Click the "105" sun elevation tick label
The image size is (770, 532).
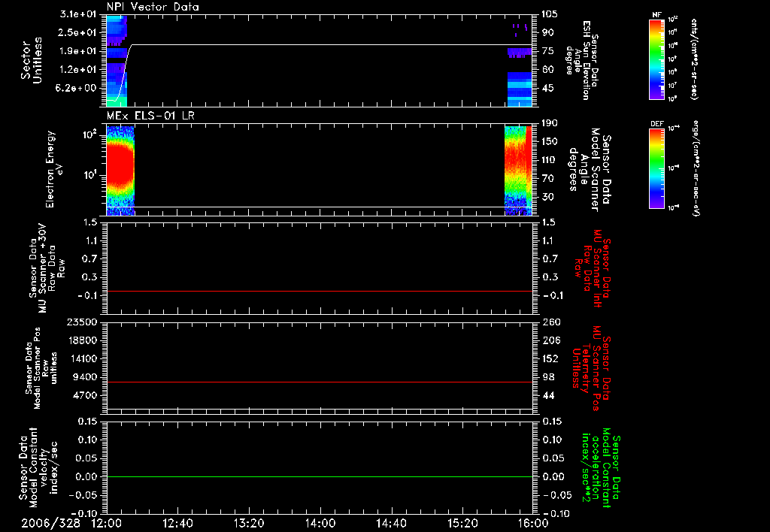(550, 14)
